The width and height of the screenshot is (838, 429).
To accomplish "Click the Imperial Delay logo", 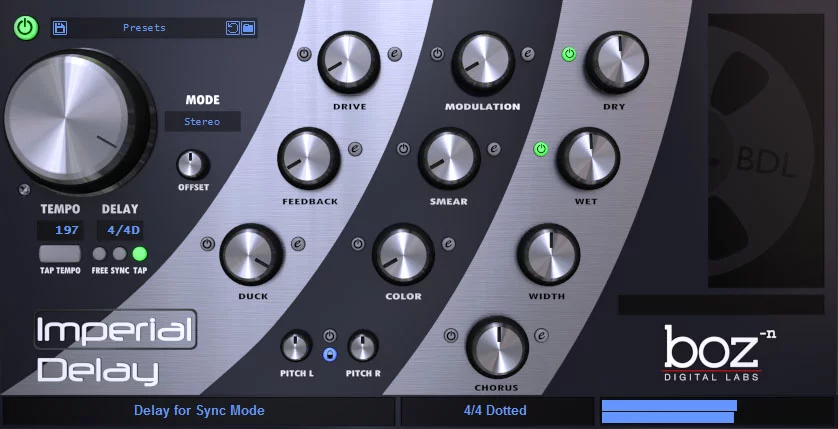I will coord(116,347).
